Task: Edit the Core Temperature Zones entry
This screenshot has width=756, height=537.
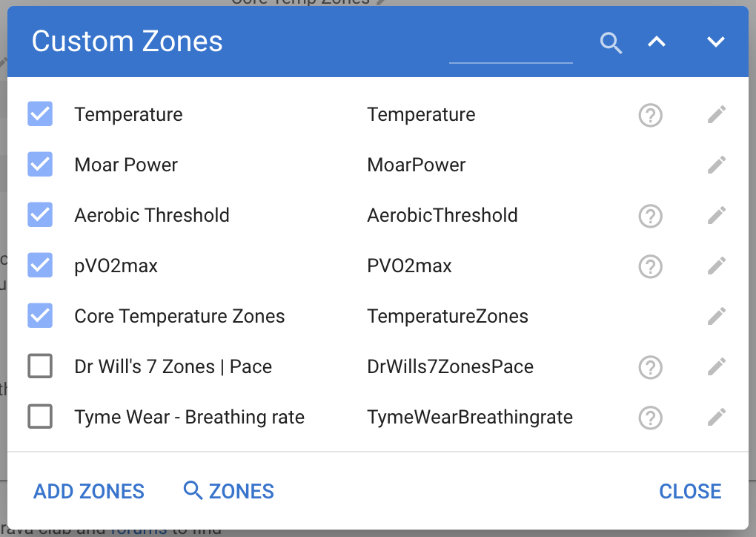Action: (x=716, y=316)
